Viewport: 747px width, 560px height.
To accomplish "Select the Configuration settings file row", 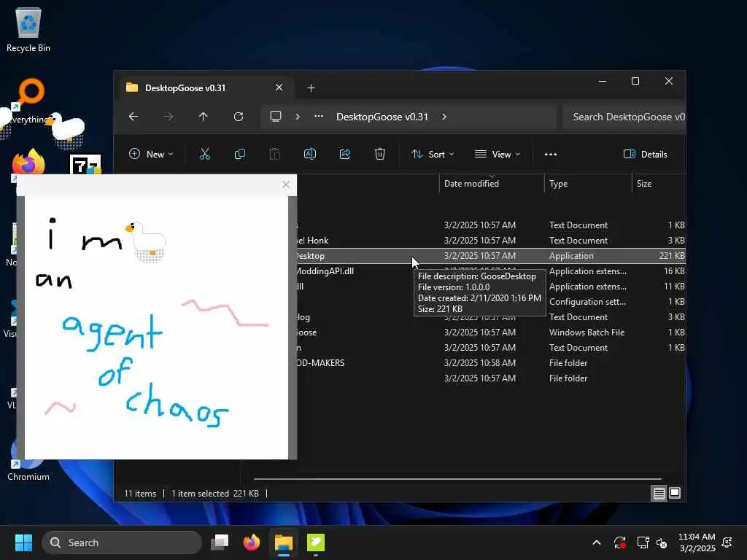I will 491,301.
